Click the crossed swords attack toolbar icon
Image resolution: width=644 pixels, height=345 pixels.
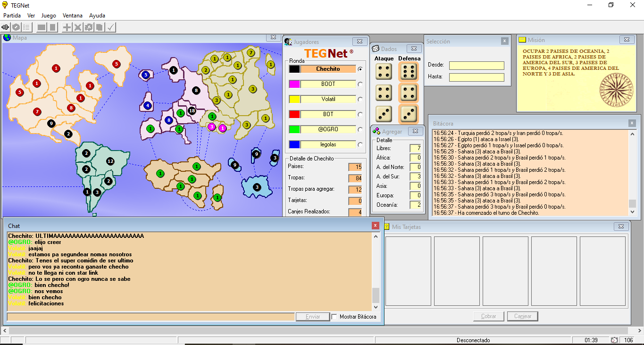point(78,27)
